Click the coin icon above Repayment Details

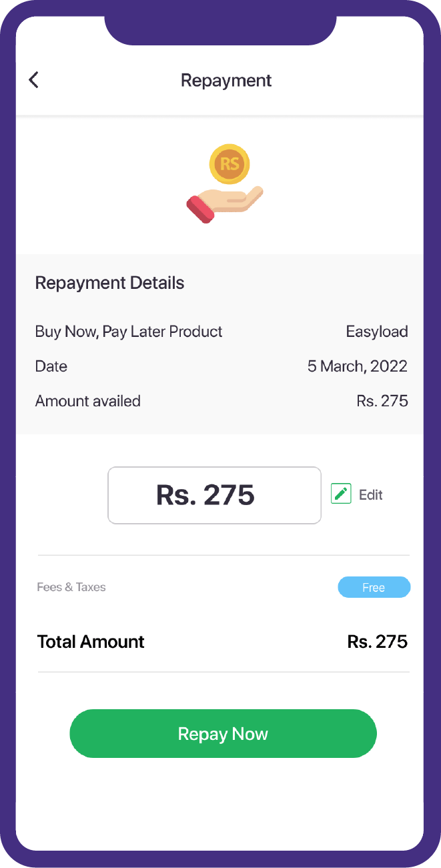pyautogui.click(x=230, y=164)
